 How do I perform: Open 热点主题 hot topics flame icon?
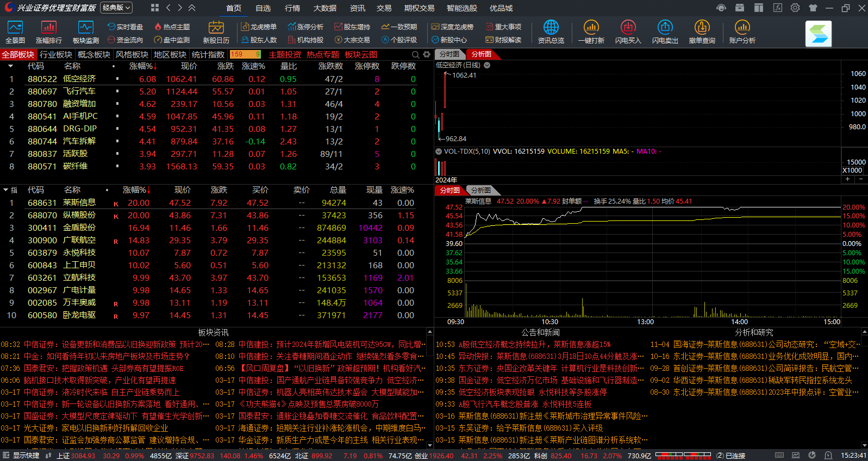click(x=172, y=27)
